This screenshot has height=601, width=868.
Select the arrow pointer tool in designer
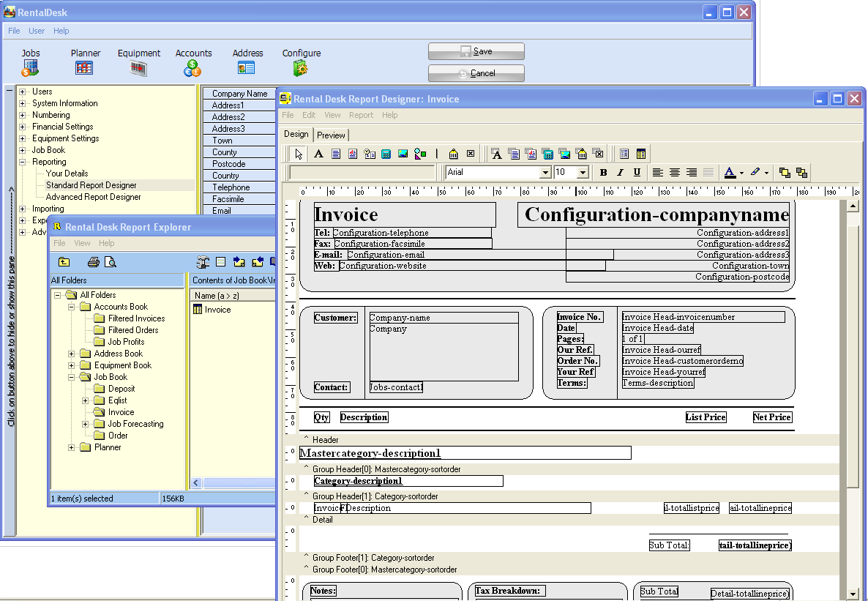click(299, 154)
